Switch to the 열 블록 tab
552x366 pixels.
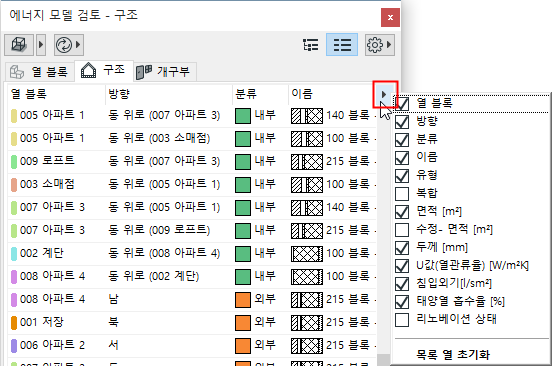(x=39, y=72)
